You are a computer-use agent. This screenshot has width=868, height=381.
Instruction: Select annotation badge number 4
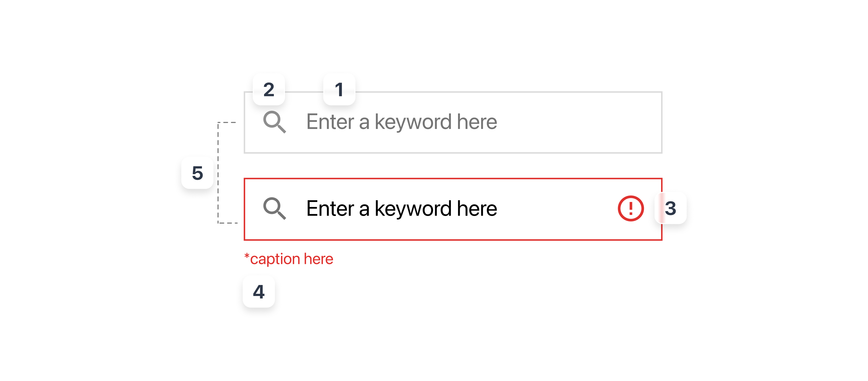258,292
